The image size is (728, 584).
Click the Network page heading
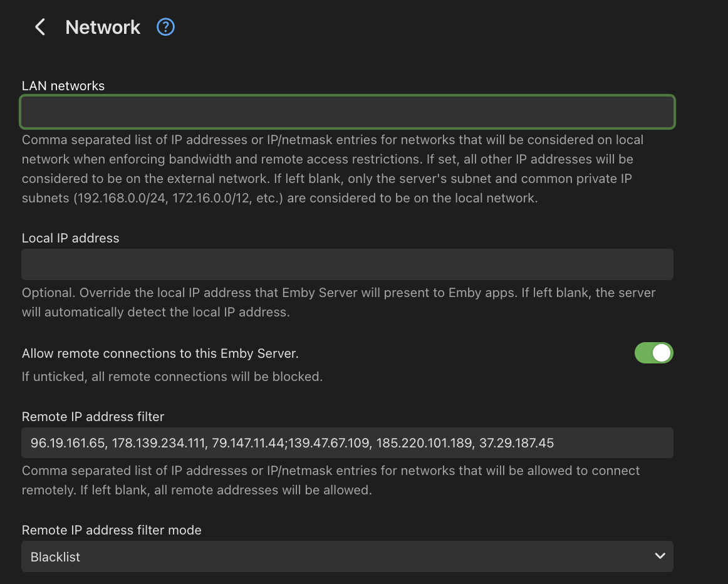(x=103, y=28)
